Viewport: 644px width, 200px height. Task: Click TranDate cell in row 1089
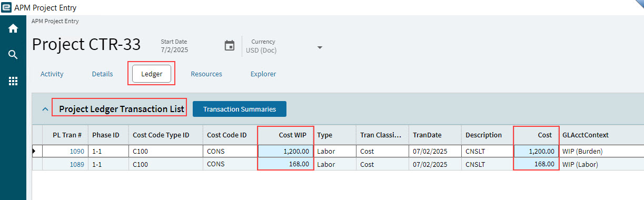tap(435, 164)
